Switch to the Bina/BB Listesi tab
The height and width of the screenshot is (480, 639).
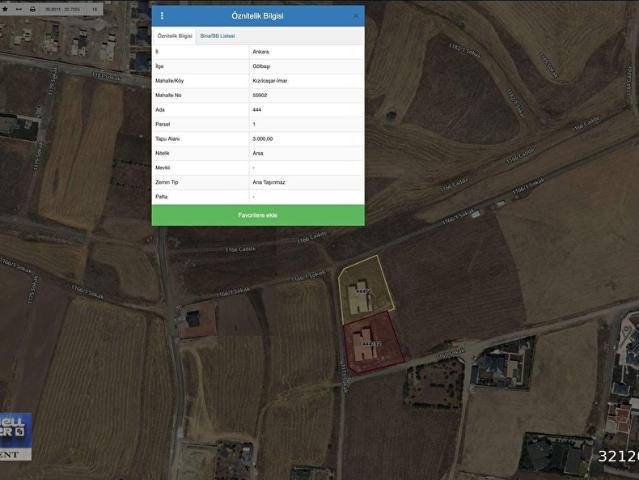[x=217, y=35]
